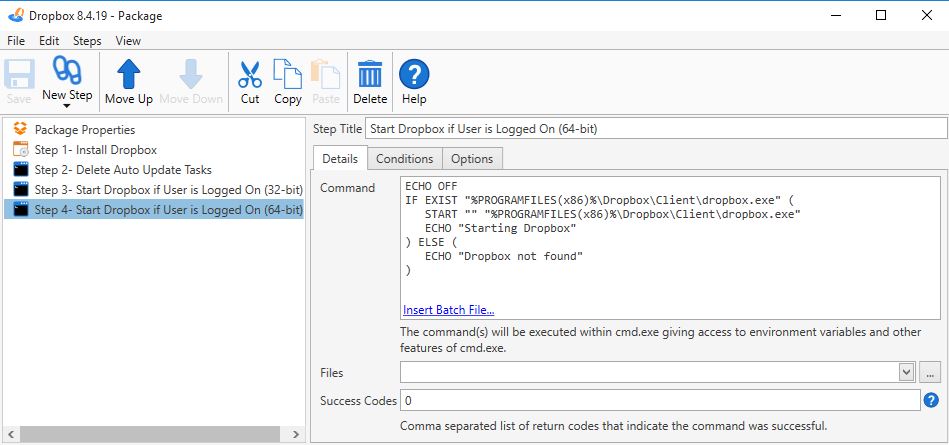Click the Insert Batch File link

coord(448,310)
